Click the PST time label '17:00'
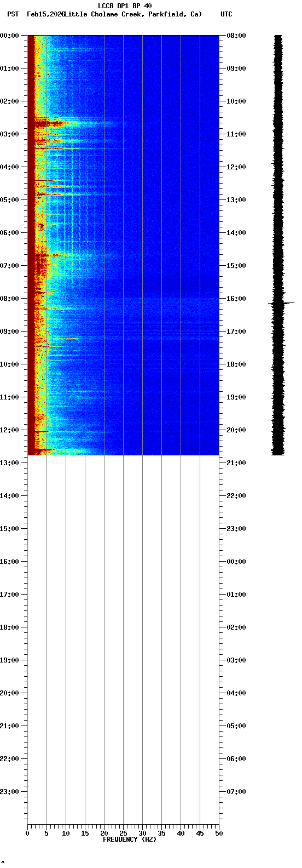This screenshot has height=868, width=302. [9, 595]
